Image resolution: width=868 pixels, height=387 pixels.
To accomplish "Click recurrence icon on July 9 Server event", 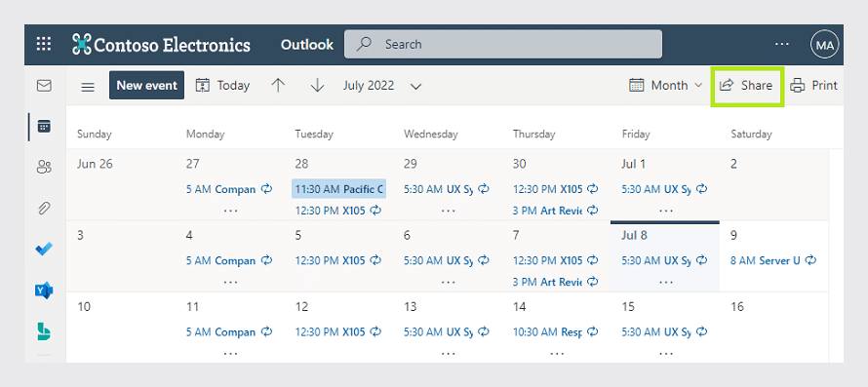I will pos(810,260).
